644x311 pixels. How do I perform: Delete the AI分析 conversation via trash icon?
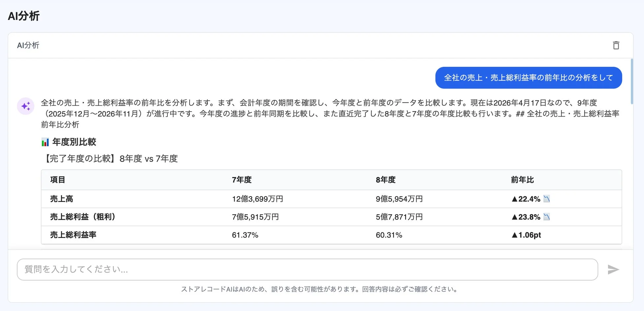pos(616,45)
